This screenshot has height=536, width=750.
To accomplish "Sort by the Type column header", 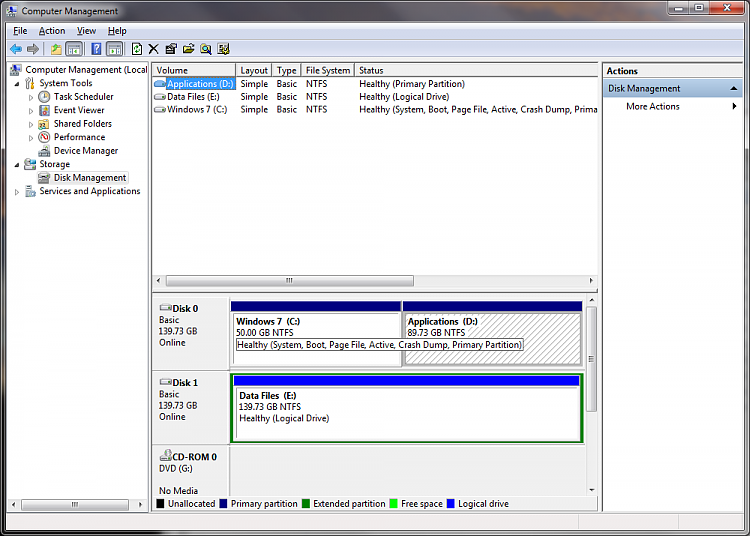I will pos(287,70).
